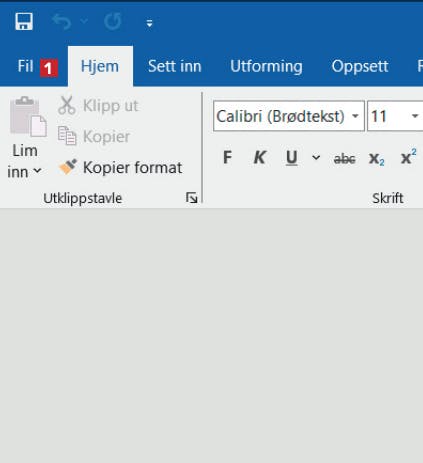Switch to the Sett inn tab
This screenshot has height=463, width=423.
click(x=175, y=66)
